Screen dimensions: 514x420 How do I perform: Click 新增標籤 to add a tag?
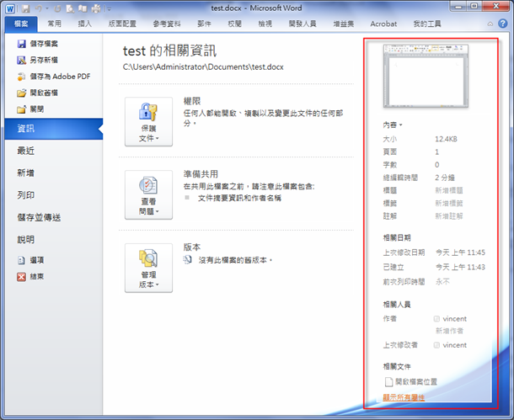(x=449, y=204)
